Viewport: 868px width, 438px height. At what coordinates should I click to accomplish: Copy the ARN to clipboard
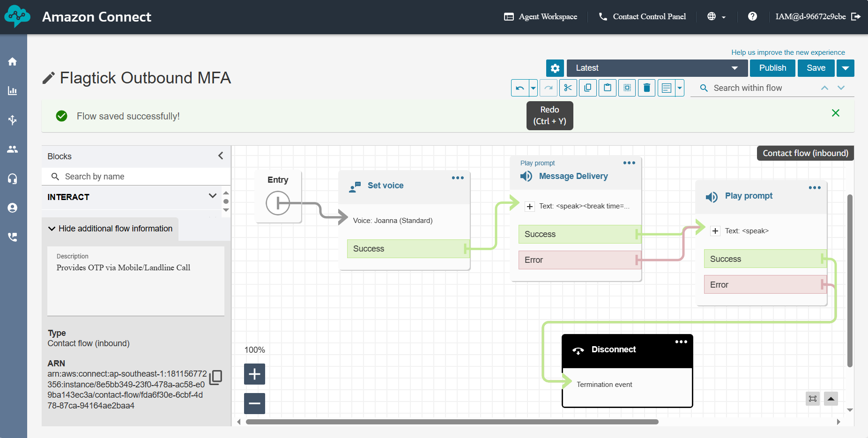[x=215, y=378]
